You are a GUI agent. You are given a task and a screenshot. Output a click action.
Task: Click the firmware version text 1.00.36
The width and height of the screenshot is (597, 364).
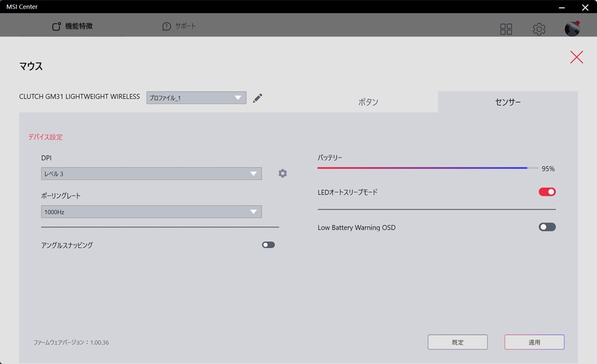pyautogui.click(x=71, y=342)
